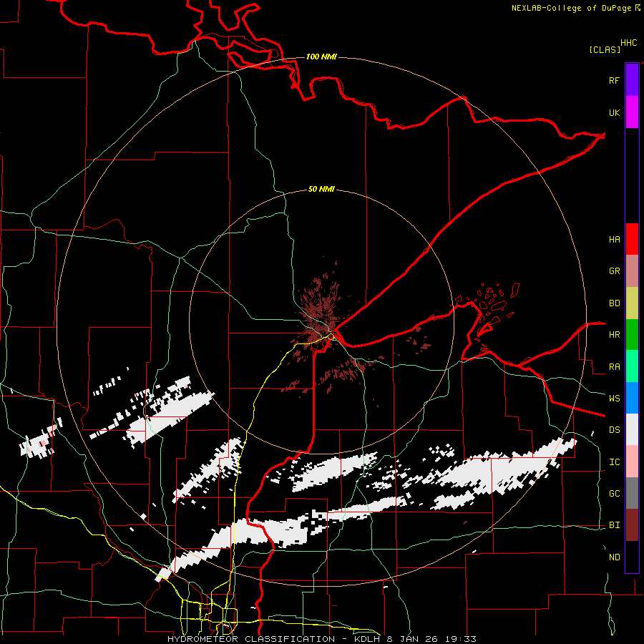Viewport: 644px width, 644px height.
Task: Click the HYDROMETEOR CLASSIFICATION caption text
Action: pyautogui.click(x=251, y=639)
